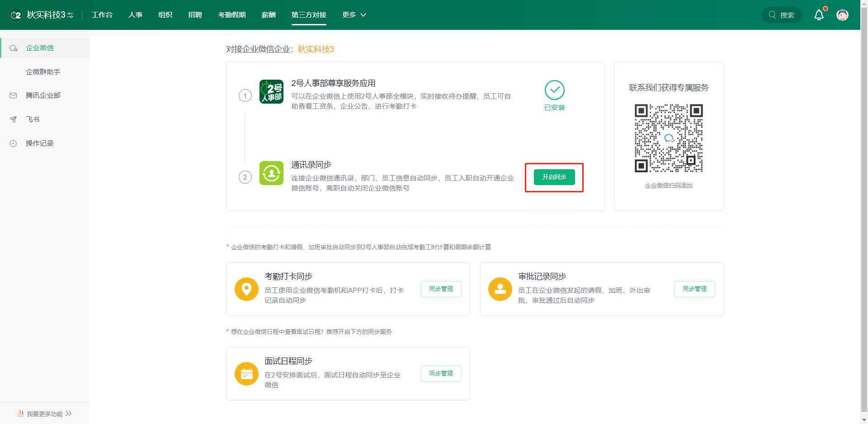Screen dimensions: 868x424
Task: Click the 开启同步 button
Action: coord(554,177)
